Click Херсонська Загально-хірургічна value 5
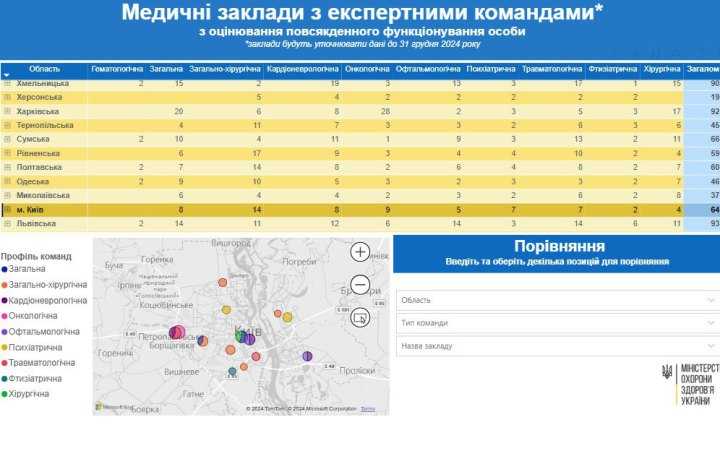Viewport: 720px width, 450px height. point(259,97)
